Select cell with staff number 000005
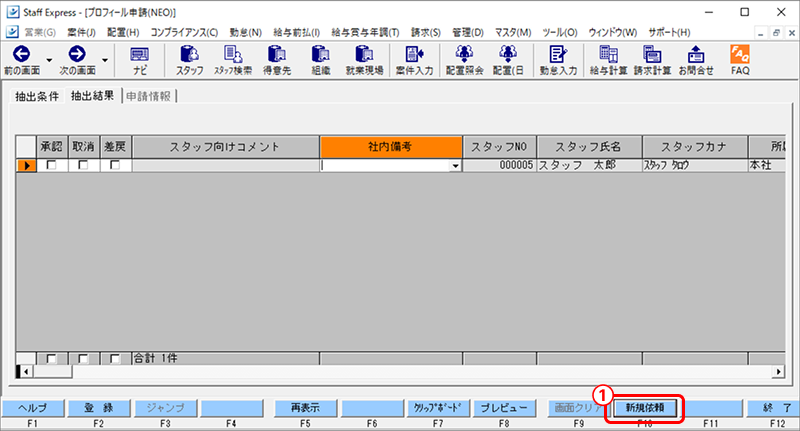This screenshot has width=800, height=431. [x=499, y=165]
